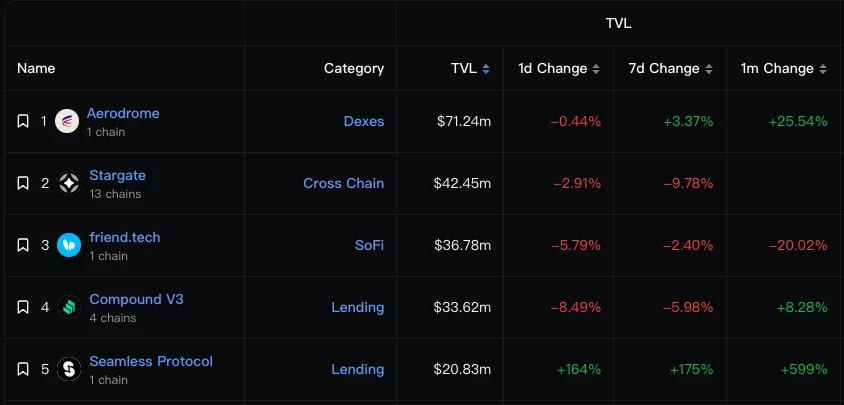Screen dimensions: 844x405
Task: Click the Compound V3 logo icon
Action: 69,307
